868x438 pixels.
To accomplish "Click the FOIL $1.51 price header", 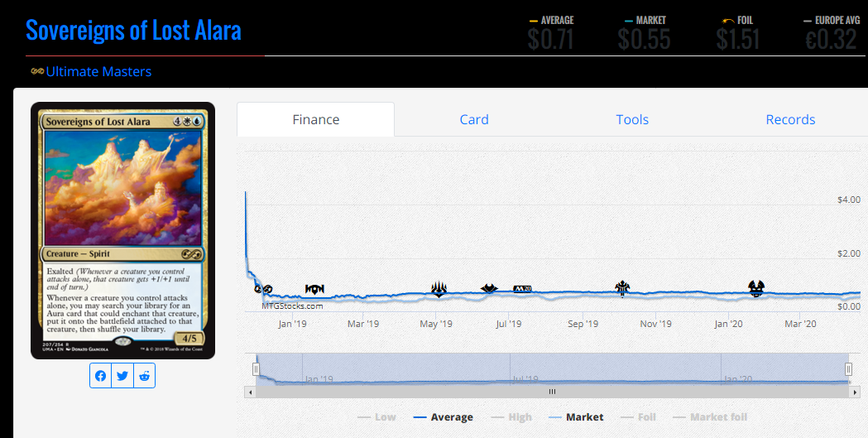I will pos(737,32).
